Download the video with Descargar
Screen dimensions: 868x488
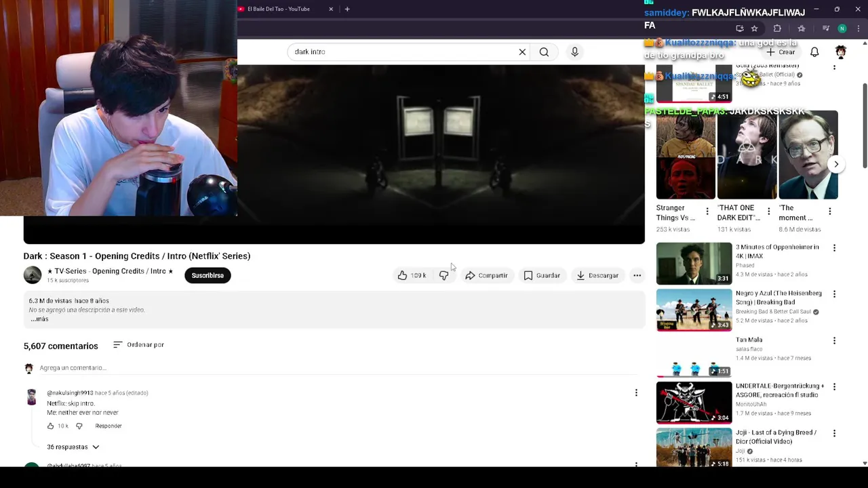click(x=597, y=275)
